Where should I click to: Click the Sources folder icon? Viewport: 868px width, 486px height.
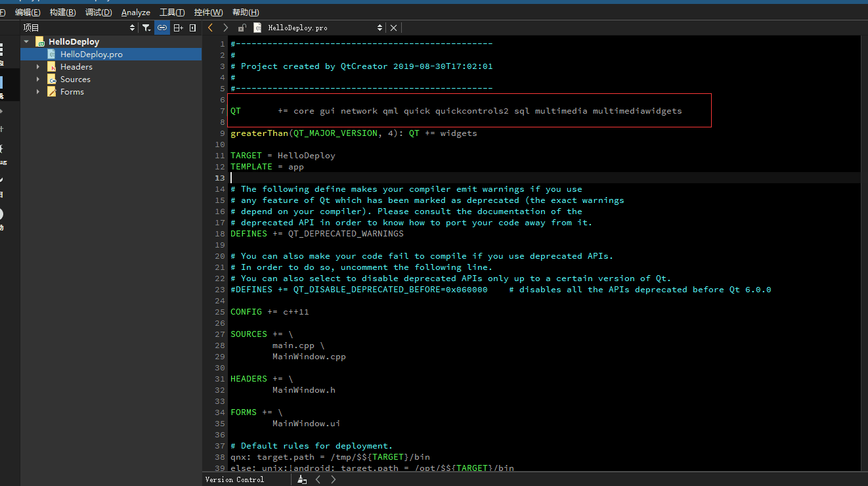point(51,79)
